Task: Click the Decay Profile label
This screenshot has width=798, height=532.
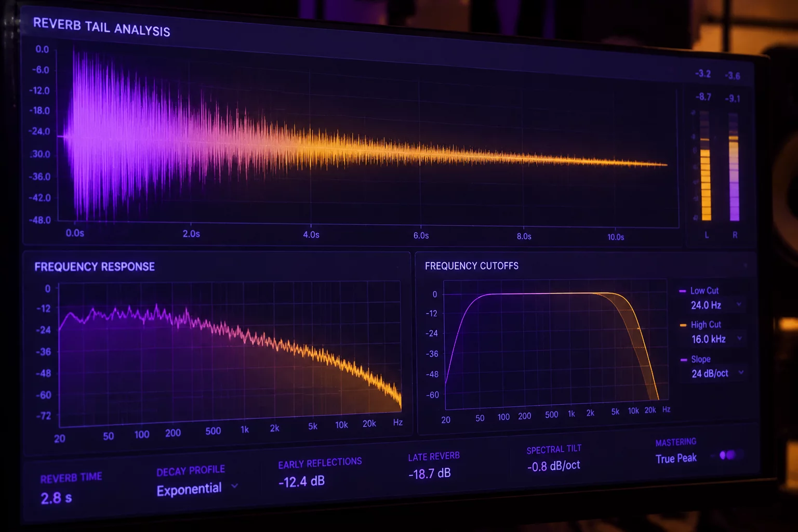Action: coord(191,471)
